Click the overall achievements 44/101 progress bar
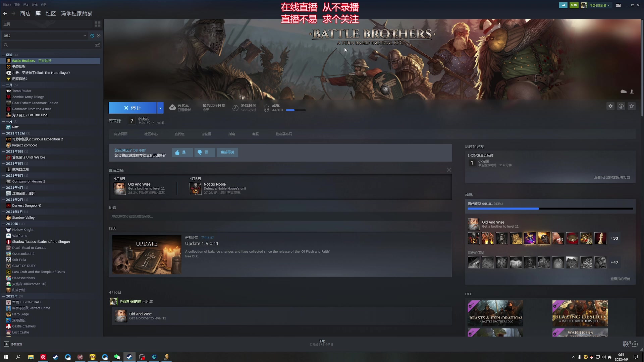This screenshot has height=362, width=644. coord(550,209)
